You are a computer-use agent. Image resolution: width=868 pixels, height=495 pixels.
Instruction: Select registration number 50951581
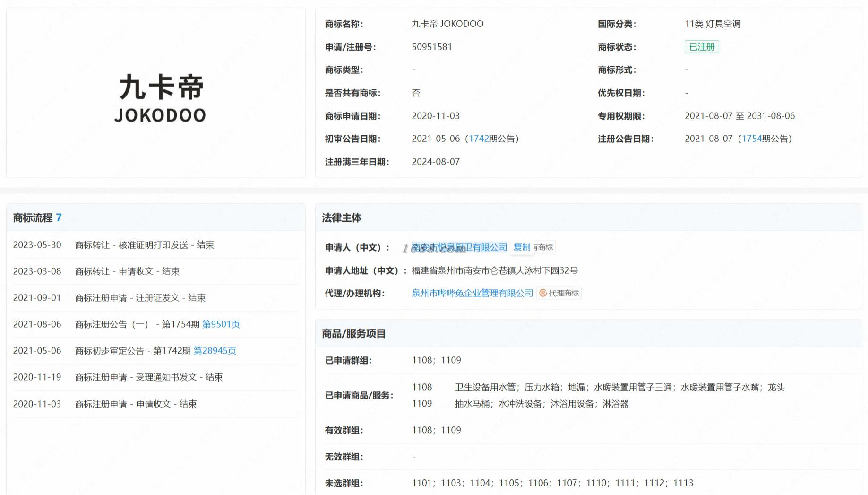tap(432, 47)
